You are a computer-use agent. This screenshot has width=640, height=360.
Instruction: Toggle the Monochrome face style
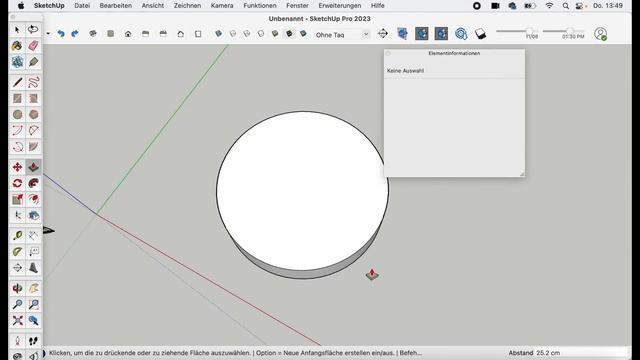tap(303, 34)
